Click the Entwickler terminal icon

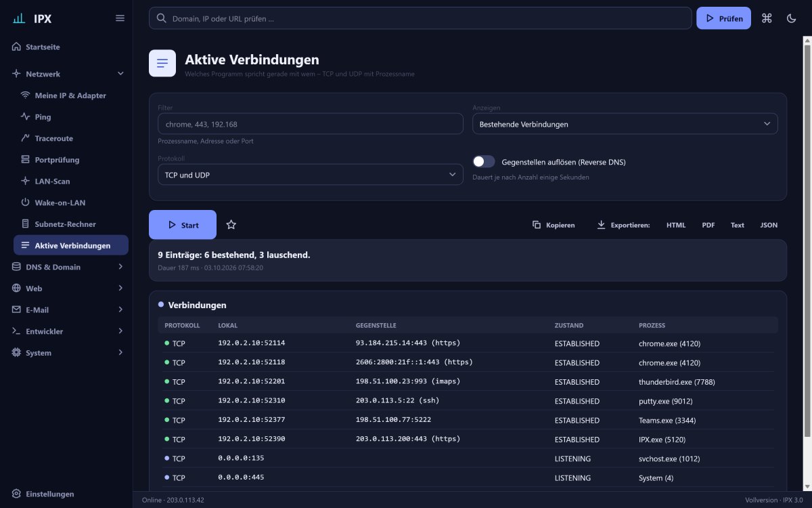click(17, 331)
